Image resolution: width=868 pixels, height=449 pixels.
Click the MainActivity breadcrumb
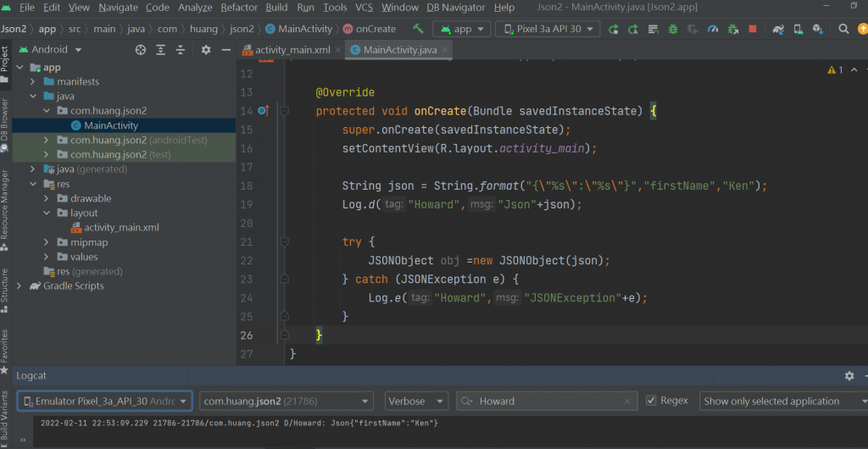[299, 29]
